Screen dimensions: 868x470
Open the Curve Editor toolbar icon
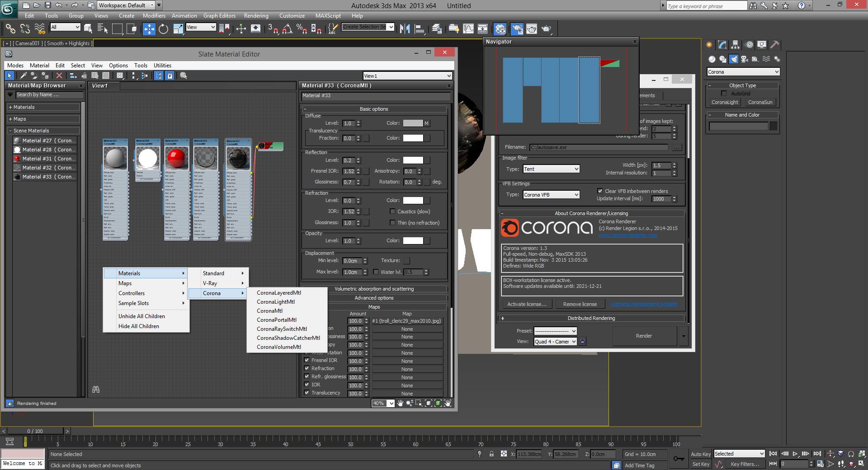coord(468,29)
